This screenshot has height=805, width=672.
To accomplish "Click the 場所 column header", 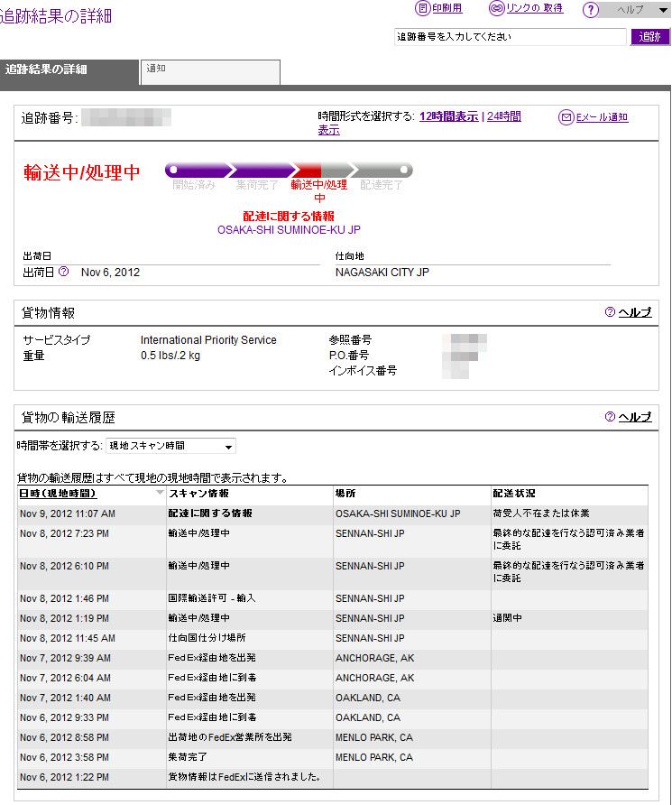I will (345, 494).
